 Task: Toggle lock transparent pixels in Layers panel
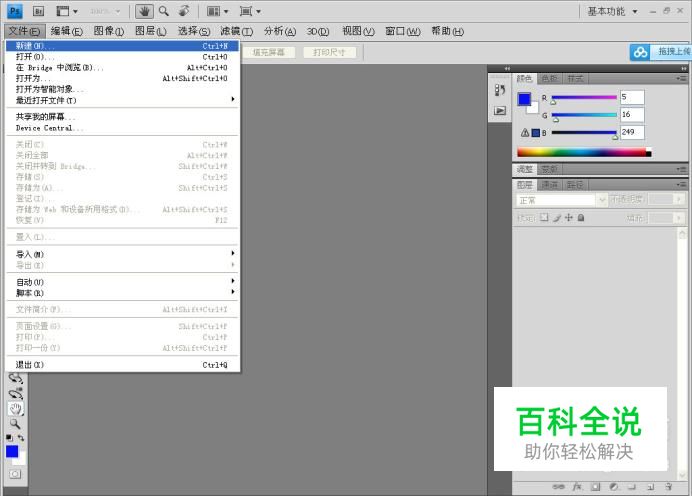(544, 217)
